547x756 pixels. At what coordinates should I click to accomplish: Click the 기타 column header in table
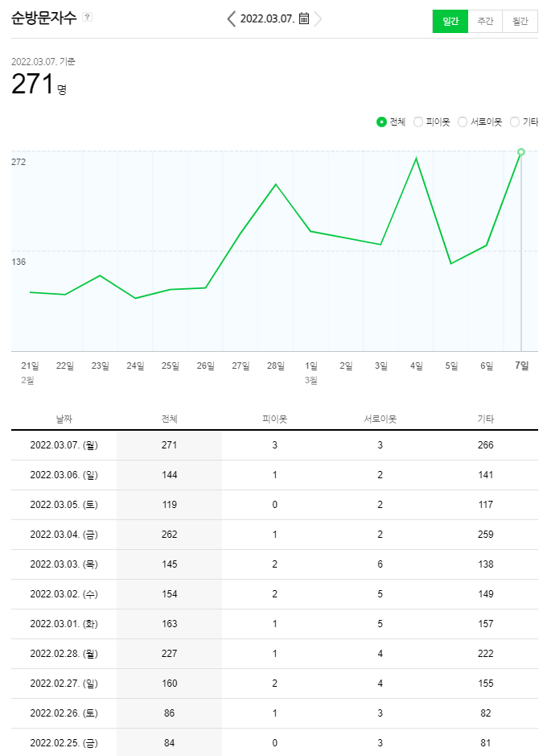coord(485,419)
